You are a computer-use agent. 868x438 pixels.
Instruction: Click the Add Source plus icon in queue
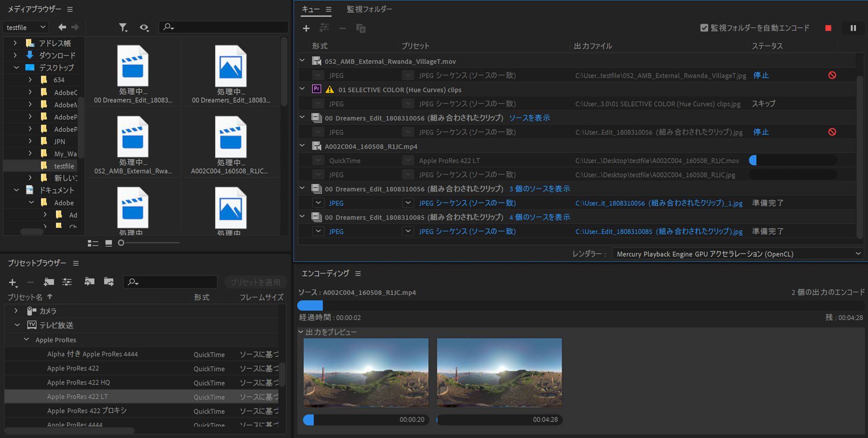pos(306,28)
